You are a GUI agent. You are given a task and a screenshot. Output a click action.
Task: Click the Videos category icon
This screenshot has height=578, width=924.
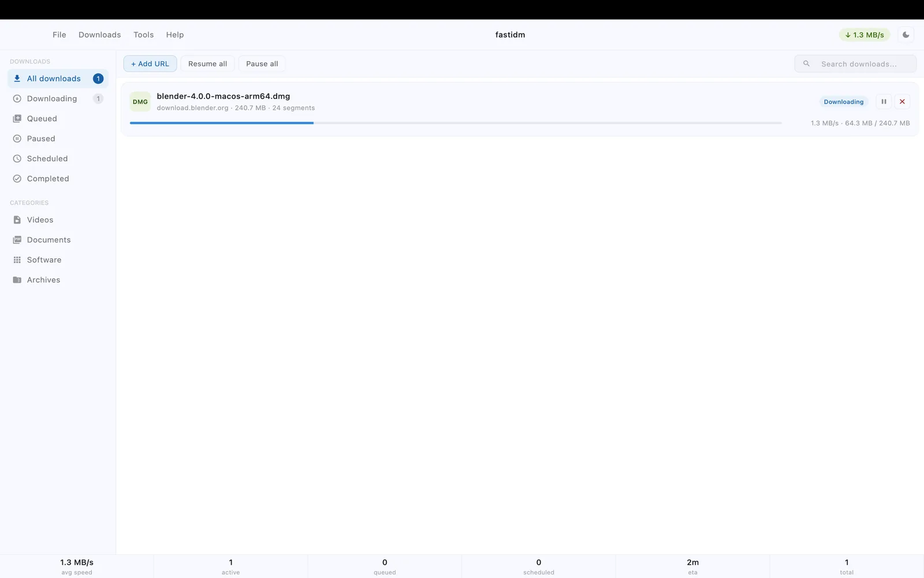tap(17, 220)
